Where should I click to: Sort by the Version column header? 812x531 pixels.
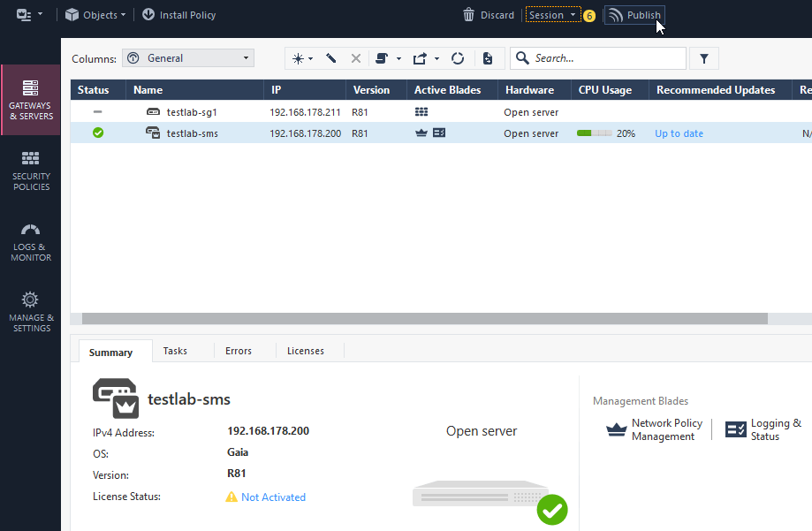pos(376,89)
